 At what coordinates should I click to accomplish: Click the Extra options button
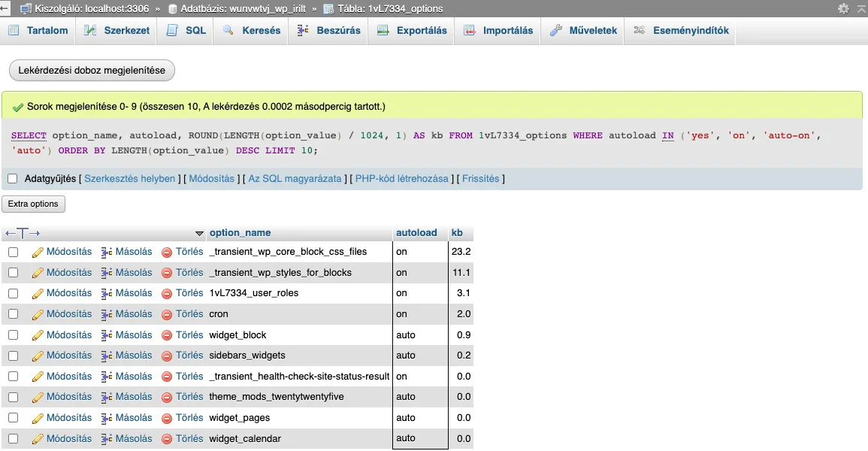pos(33,204)
